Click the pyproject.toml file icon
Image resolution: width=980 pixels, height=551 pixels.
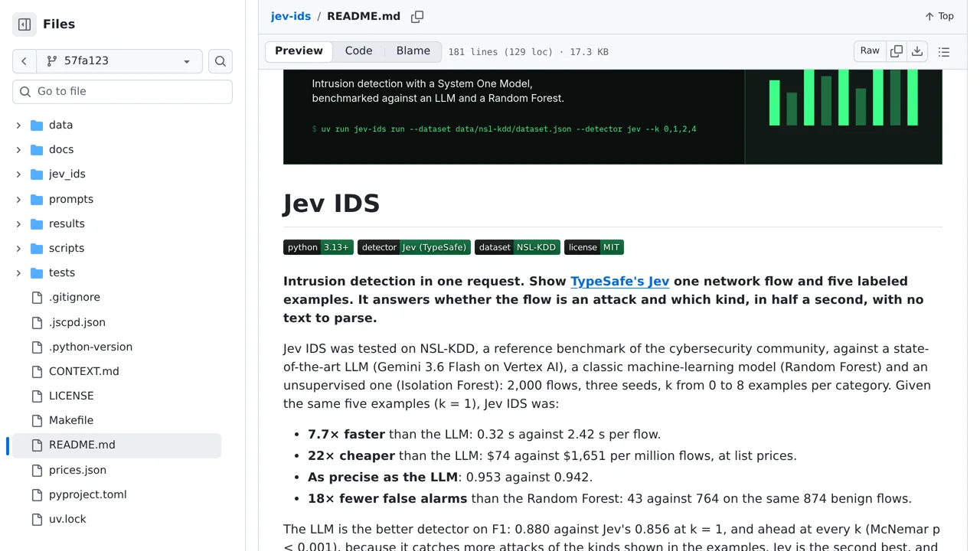pyautogui.click(x=37, y=494)
